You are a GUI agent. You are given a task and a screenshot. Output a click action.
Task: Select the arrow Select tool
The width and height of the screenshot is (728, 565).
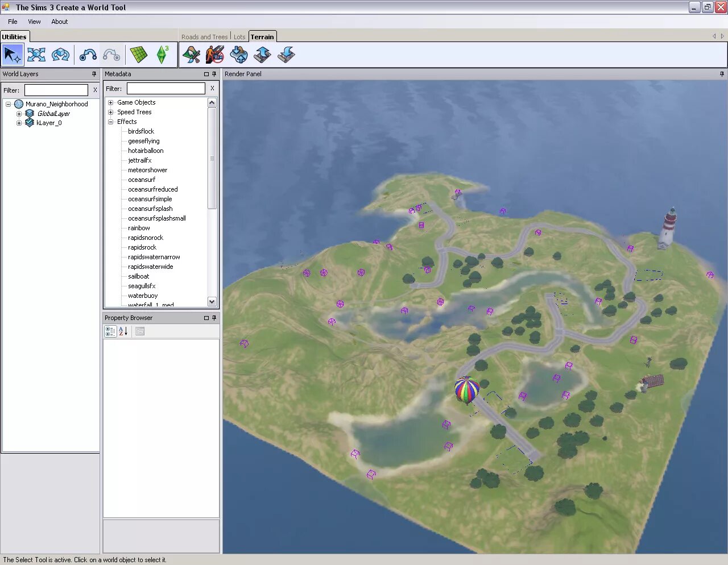click(12, 55)
